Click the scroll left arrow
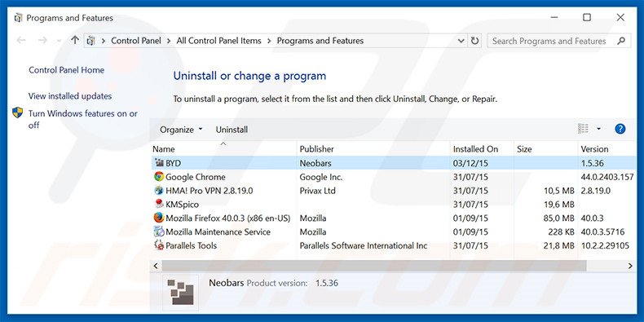The image size is (644, 322). (156, 266)
